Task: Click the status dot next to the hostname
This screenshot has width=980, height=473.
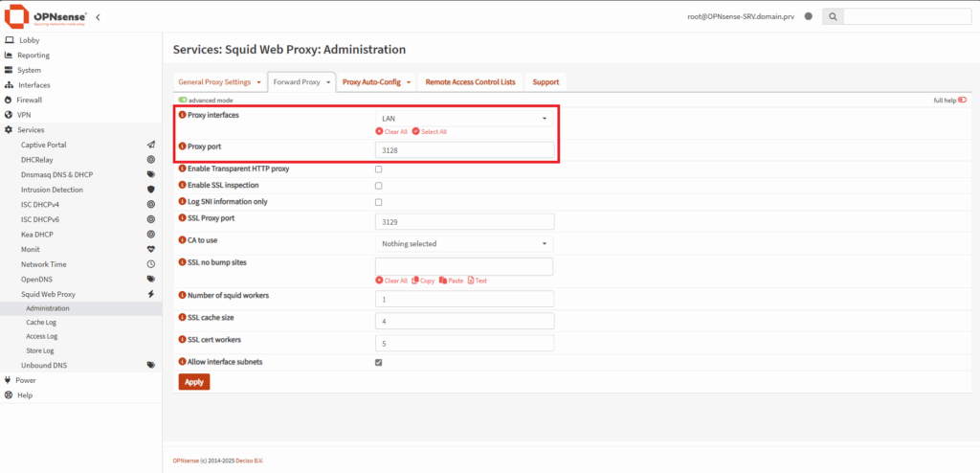Action: [x=808, y=17]
